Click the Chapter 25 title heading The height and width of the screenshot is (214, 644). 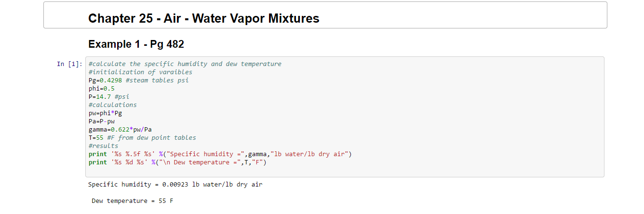pos(203,19)
